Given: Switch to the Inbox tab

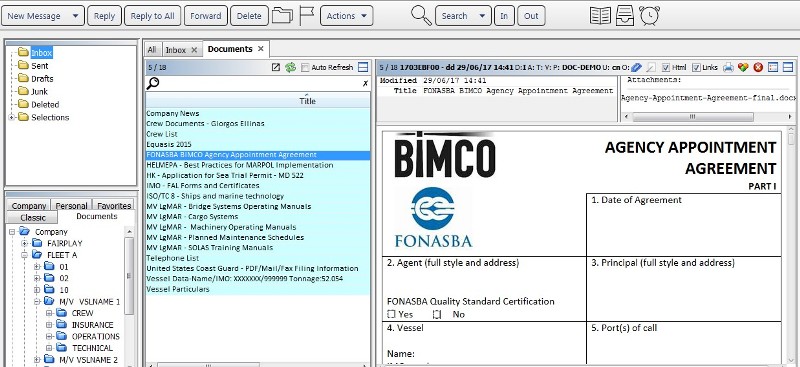Looking at the screenshot, I should click(176, 50).
